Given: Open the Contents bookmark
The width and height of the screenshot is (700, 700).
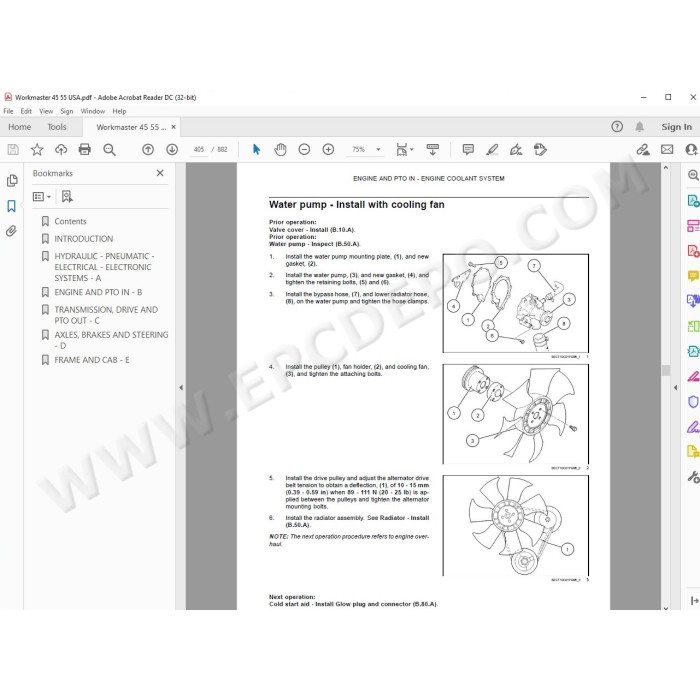Looking at the screenshot, I should (70, 221).
